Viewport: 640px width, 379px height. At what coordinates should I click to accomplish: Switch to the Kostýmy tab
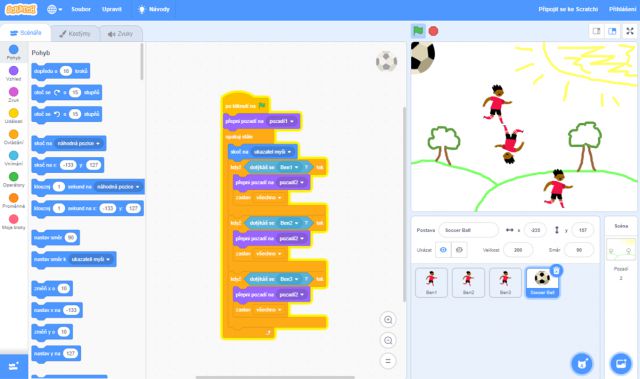pyautogui.click(x=75, y=33)
